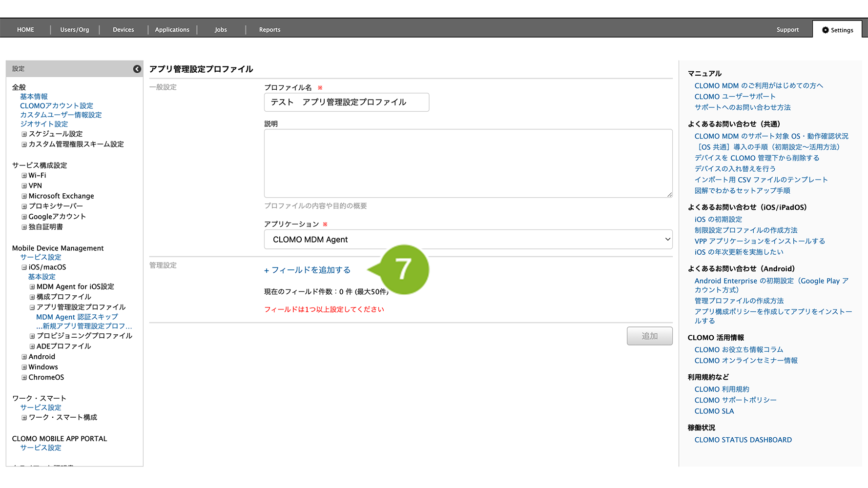
Task: Open the アプリケーション dropdown
Action: [x=468, y=240]
